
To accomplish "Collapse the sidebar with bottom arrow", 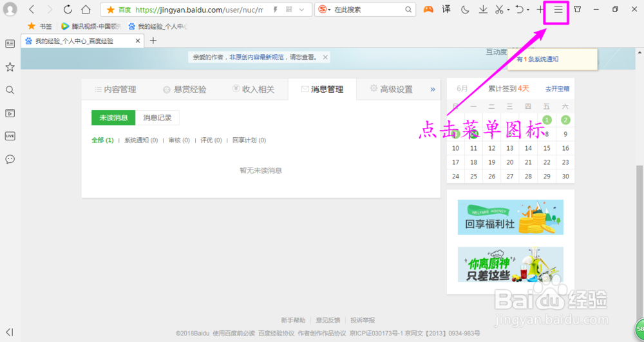I will click(x=10, y=332).
